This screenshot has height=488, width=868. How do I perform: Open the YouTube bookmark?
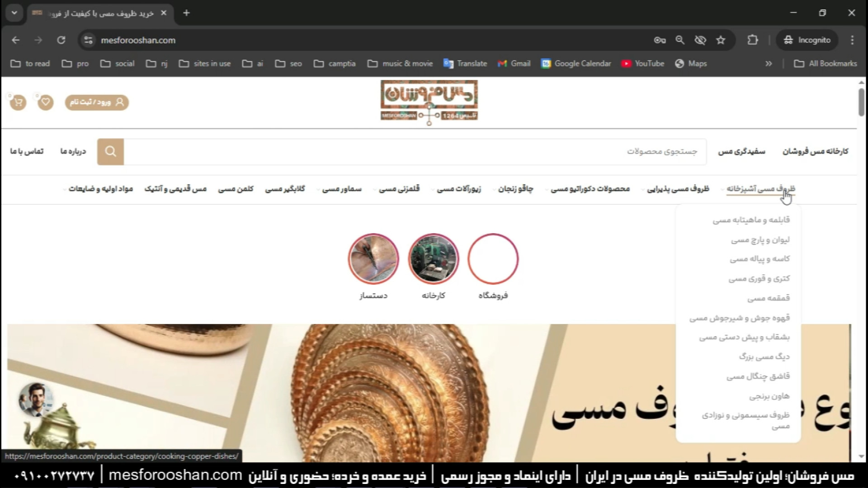click(x=642, y=64)
